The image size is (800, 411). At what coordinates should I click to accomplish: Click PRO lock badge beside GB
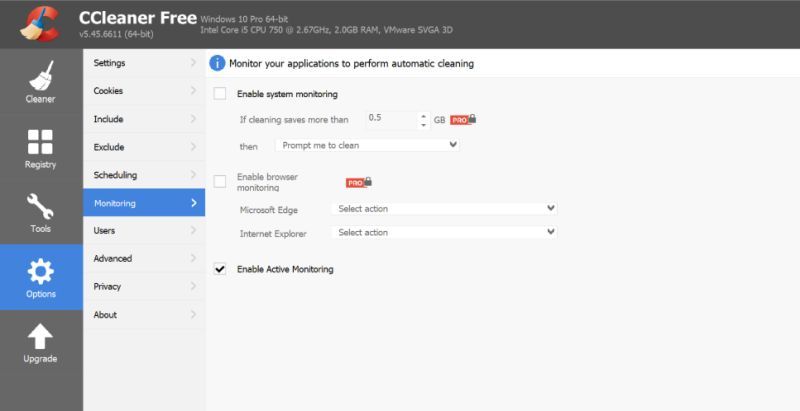pos(463,119)
